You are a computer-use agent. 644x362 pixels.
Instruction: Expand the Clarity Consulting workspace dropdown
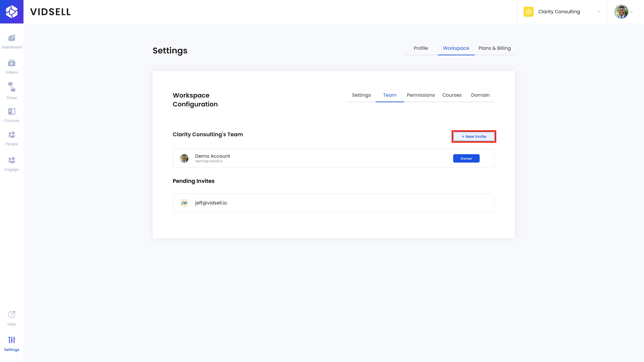(x=599, y=12)
